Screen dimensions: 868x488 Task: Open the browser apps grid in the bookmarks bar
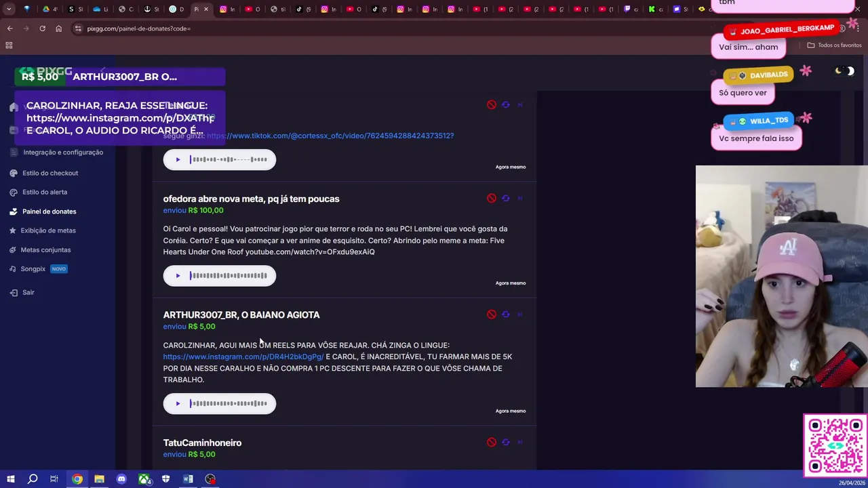[x=9, y=45]
